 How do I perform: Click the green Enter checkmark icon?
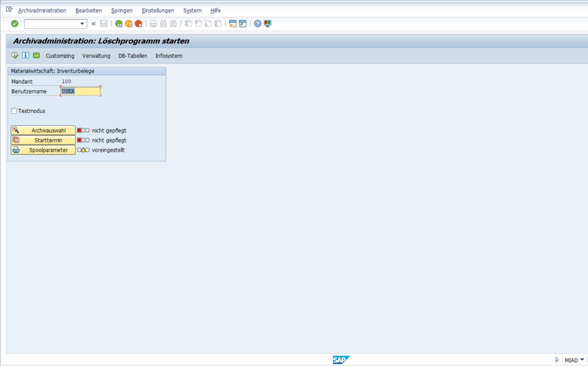[15, 23]
